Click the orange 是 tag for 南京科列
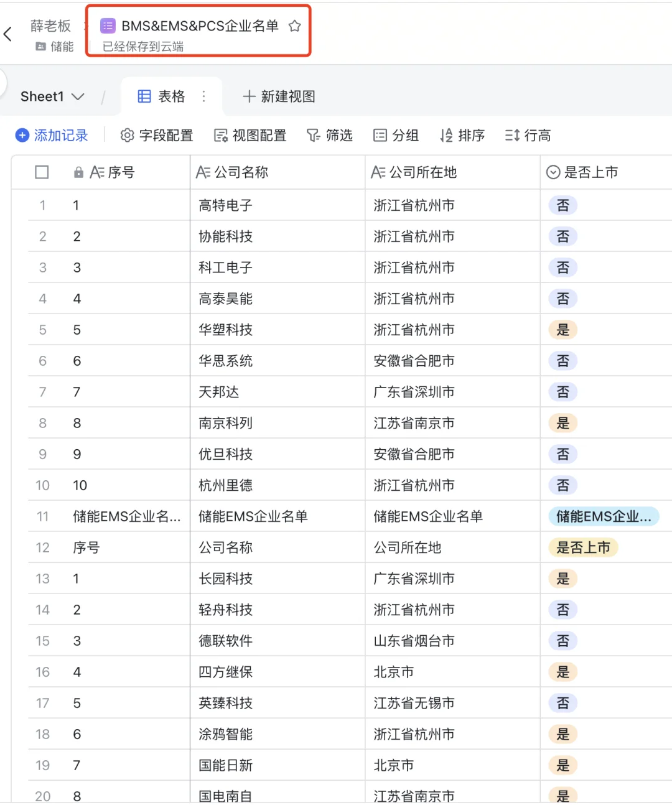Image resolution: width=672 pixels, height=805 pixels. 562,423
